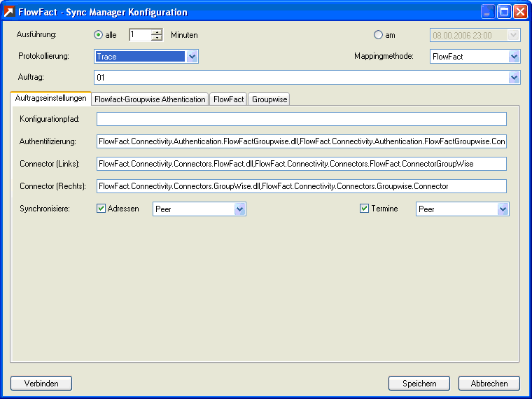Click the Connector (Links) text field
Screen dimensions: 532x399
click(301, 164)
